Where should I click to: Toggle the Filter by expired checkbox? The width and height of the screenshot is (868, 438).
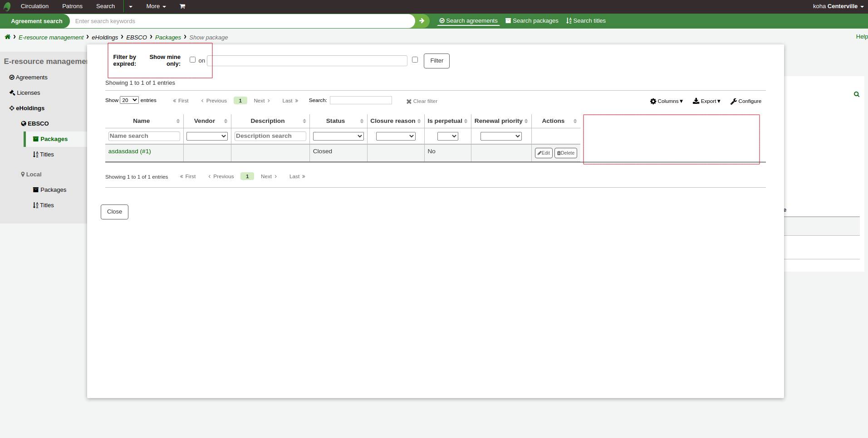click(x=192, y=60)
